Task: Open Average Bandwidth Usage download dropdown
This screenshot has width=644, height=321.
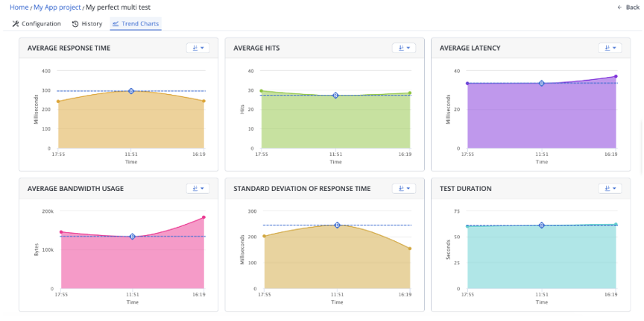Action: pyautogui.click(x=198, y=188)
